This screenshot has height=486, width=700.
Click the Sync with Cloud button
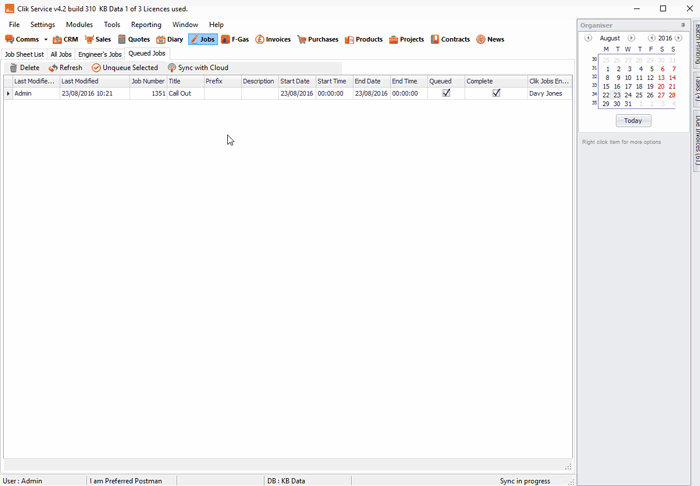coord(198,68)
